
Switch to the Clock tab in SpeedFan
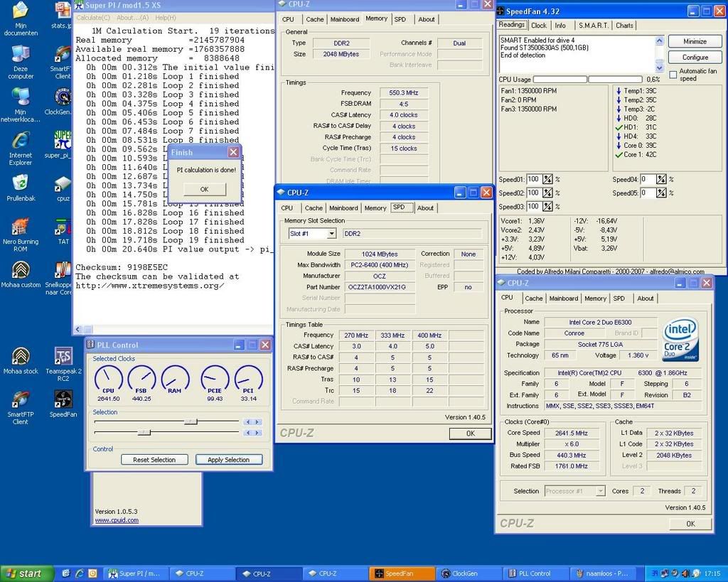(539, 26)
